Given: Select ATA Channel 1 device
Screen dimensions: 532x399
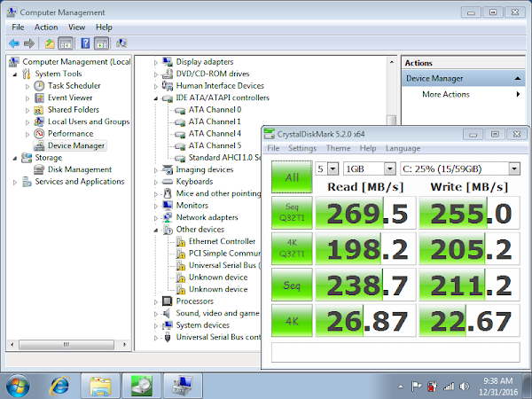Looking at the screenshot, I should (215, 121).
